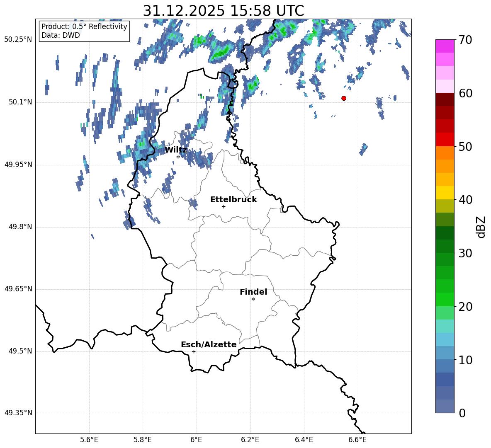Click the 6°E longitude label
This screenshot has width=491, height=448.
pyautogui.click(x=196, y=440)
